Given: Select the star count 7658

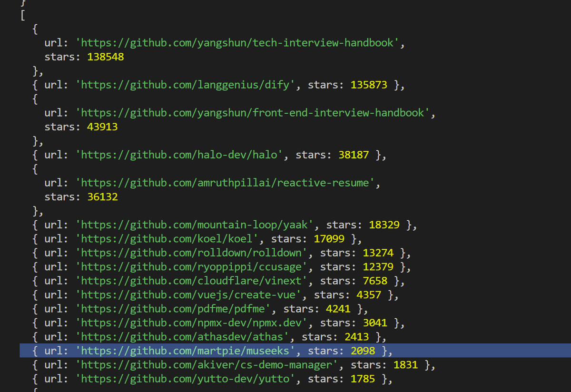Looking at the screenshot, I should click(x=375, y=281).
